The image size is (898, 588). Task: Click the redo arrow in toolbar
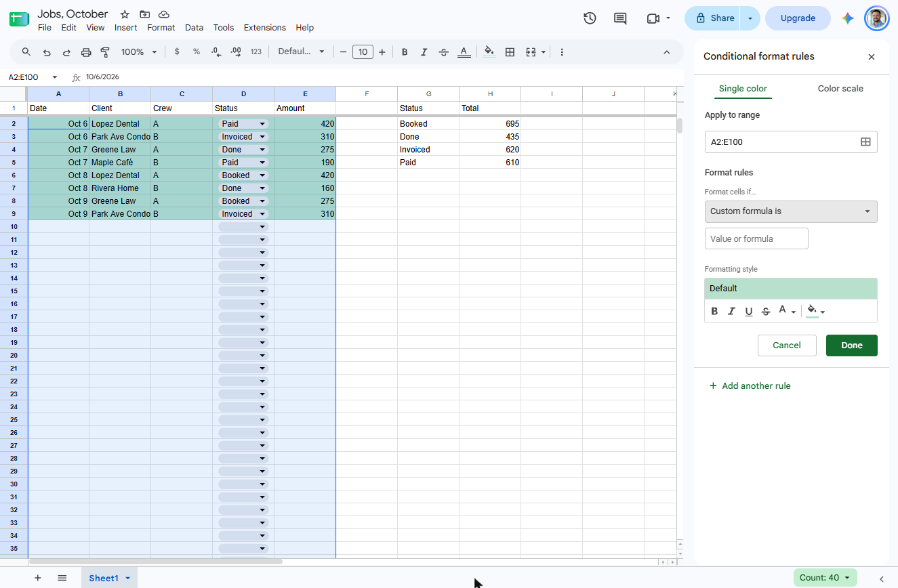pyautogui.click(x=66, y=52)
